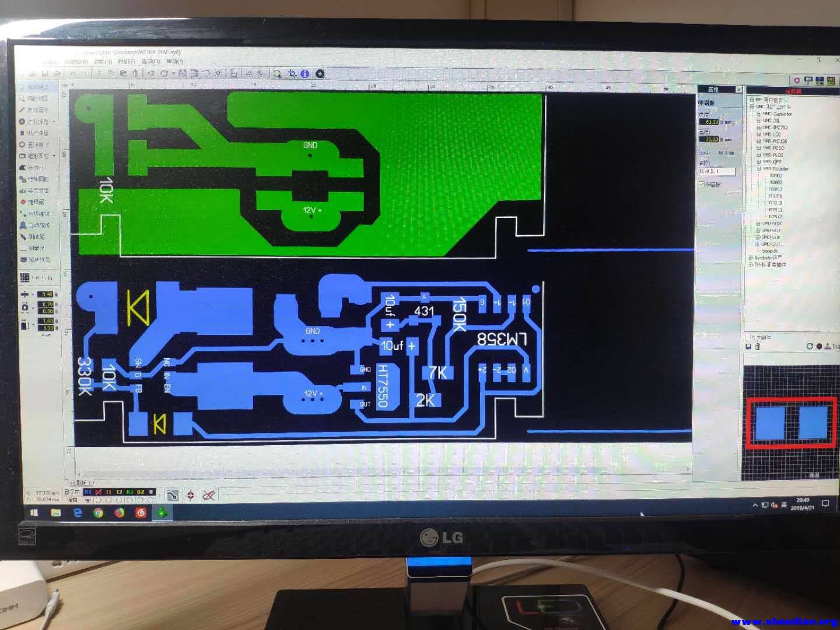Collapse the SMD-Resistor library node

[x=758, y=169]
